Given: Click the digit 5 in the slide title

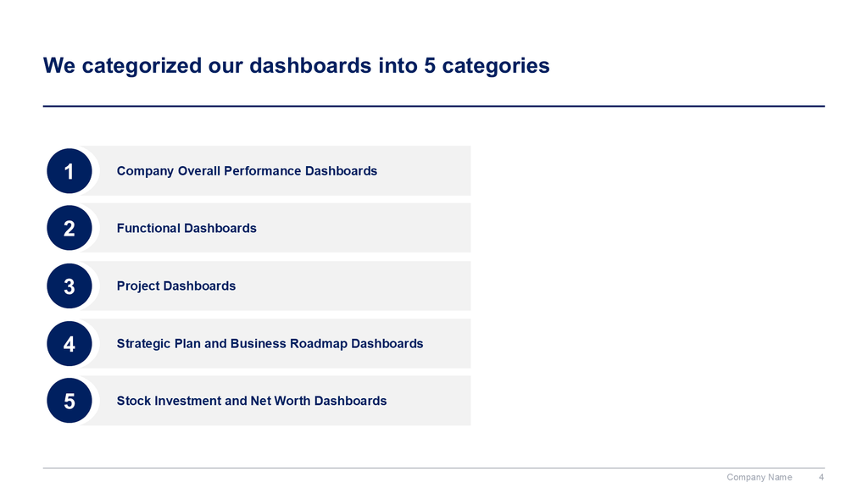Looking at the screenshot, I should (x=430, y=65).
